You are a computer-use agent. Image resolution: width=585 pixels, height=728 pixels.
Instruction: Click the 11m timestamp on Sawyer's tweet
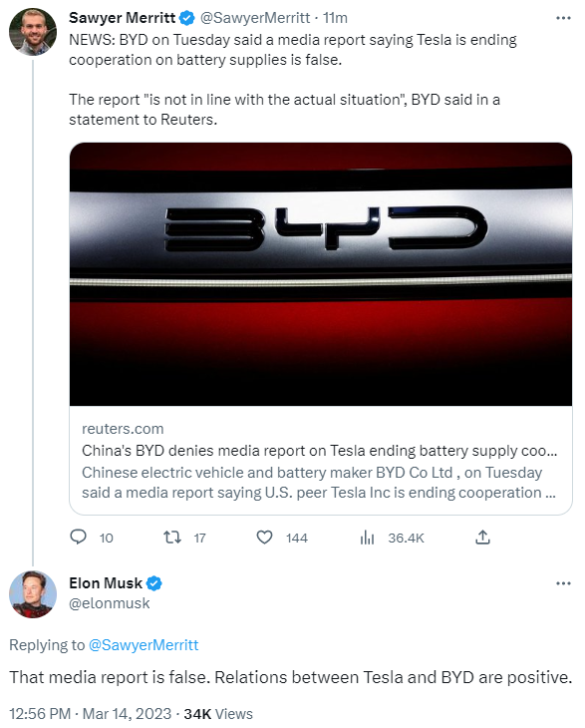(335, 18)
